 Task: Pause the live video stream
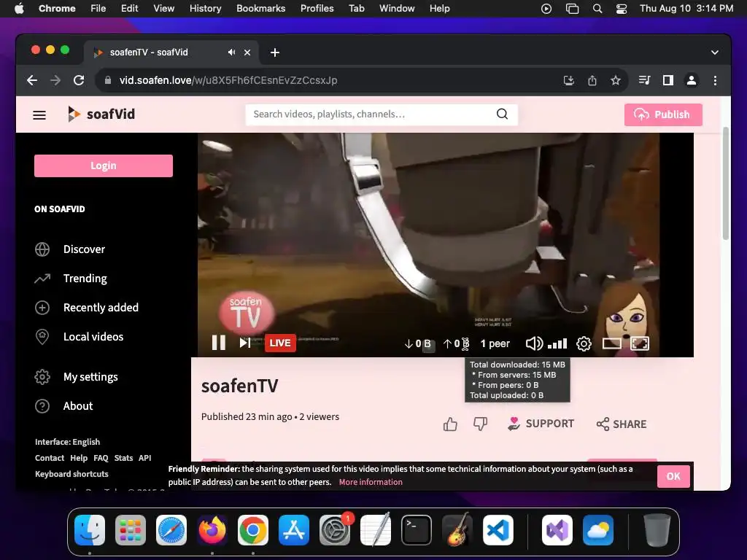pos(219,343)
